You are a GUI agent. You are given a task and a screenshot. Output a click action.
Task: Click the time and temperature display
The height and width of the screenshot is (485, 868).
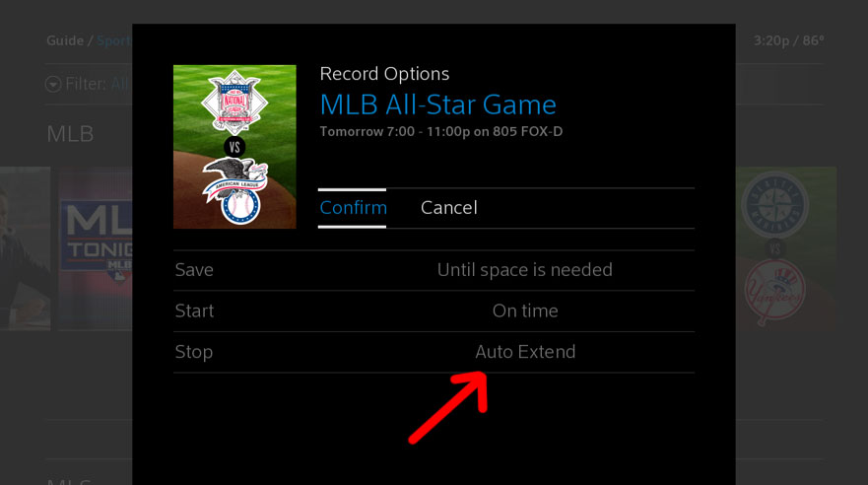(x=789, y=41)
